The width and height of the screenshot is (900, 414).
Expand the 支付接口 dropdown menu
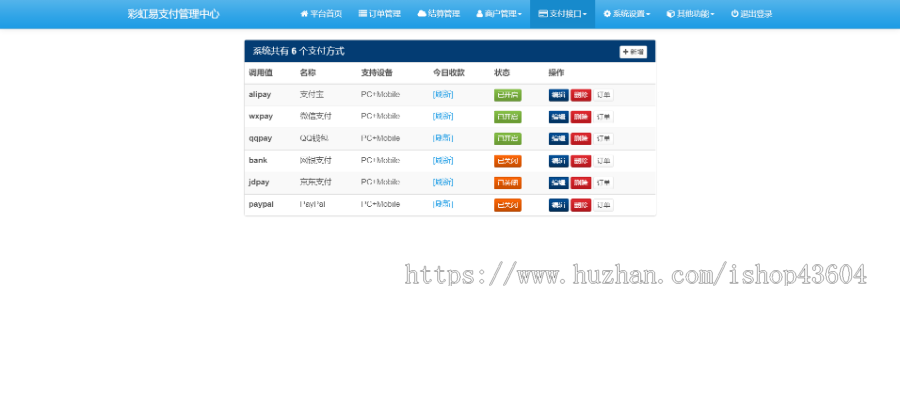click(562, 14)
